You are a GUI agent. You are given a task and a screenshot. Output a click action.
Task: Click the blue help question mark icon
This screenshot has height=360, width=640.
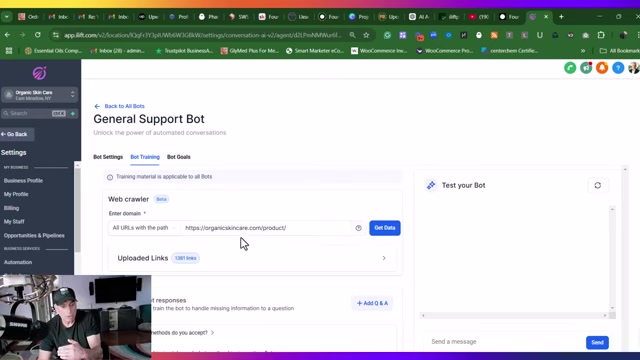pos(618,68)
